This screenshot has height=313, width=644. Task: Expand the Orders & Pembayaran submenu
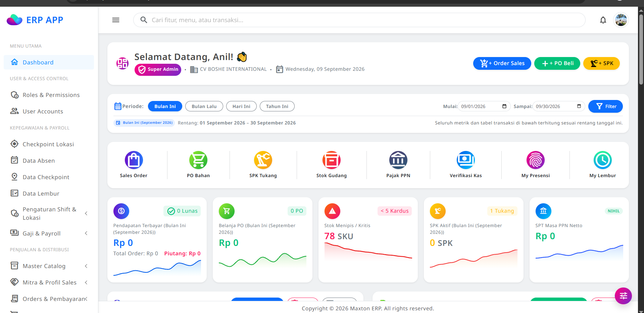49,299
